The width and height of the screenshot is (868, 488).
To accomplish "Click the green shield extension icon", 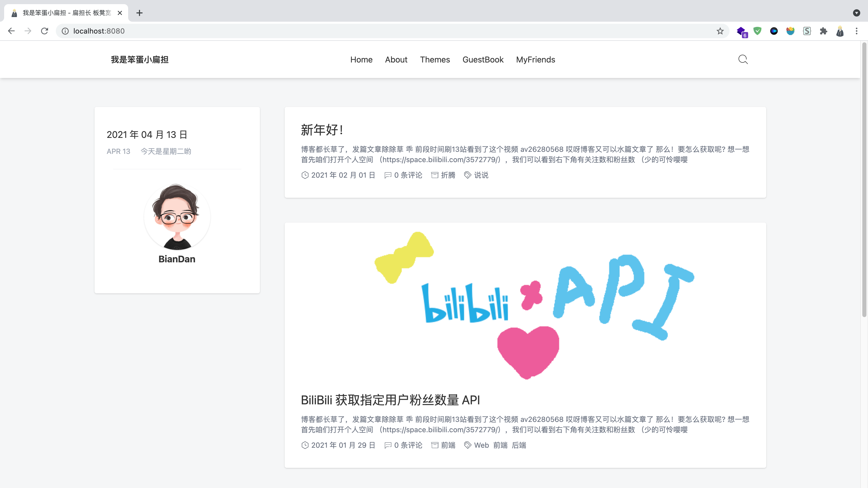I will 757,31.
